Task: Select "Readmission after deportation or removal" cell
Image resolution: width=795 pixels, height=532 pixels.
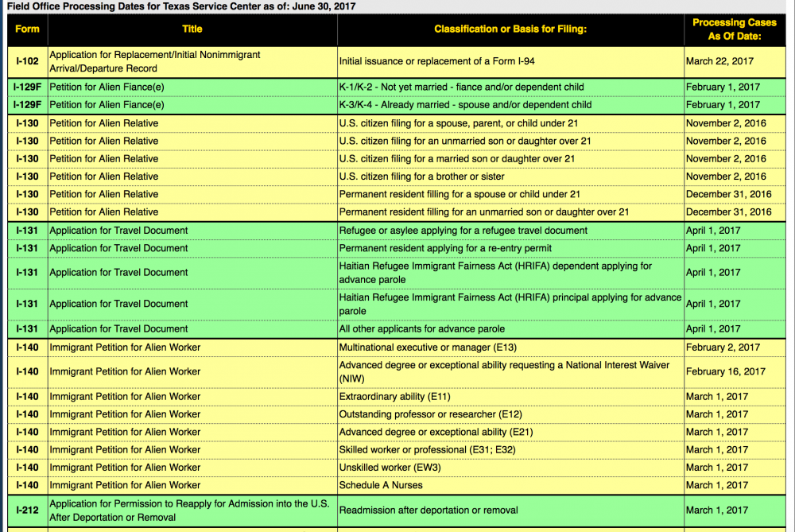Action: pos(428,511)
